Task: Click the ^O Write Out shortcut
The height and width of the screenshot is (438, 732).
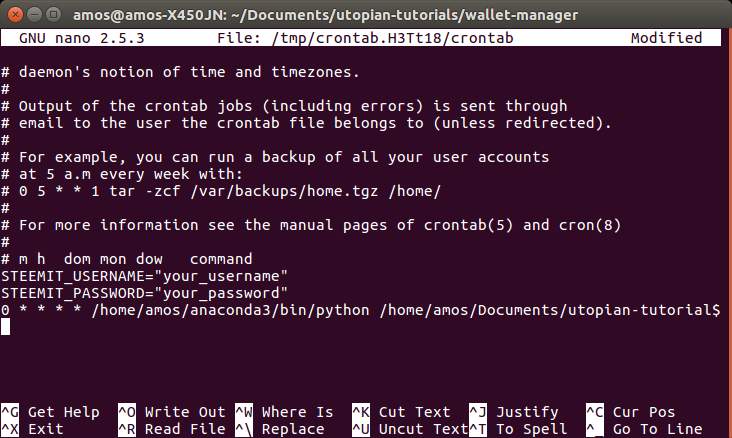Action: click(172, 412)
